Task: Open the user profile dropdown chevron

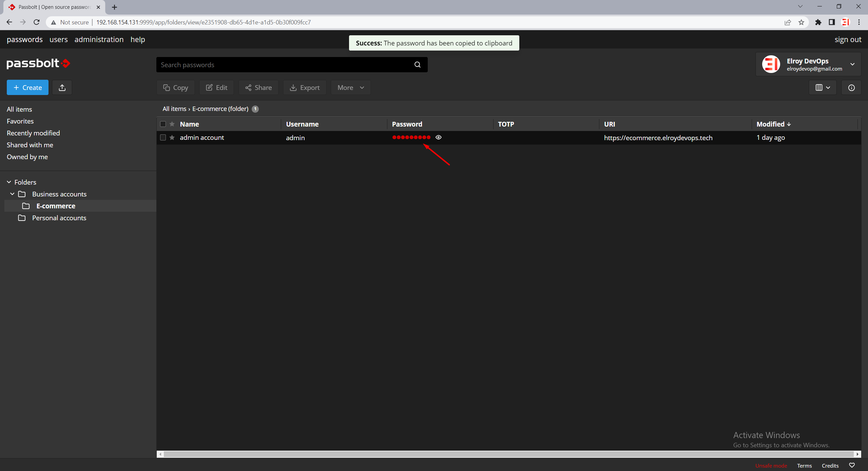Action: 852,64
